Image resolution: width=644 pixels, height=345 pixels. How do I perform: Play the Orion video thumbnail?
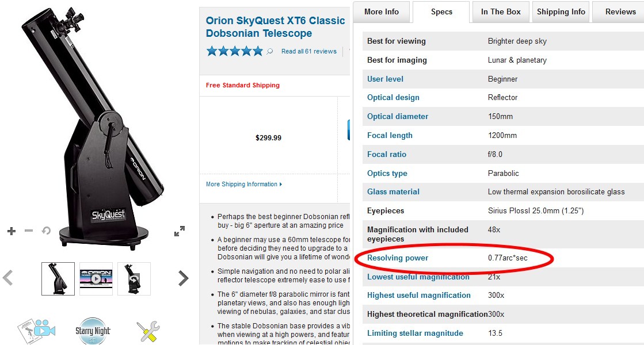pyautogui.click(x=96, y=279)
